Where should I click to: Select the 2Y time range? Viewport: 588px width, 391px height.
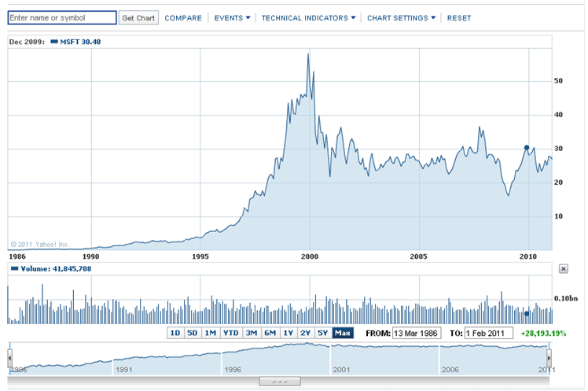[x=306, y=333]
